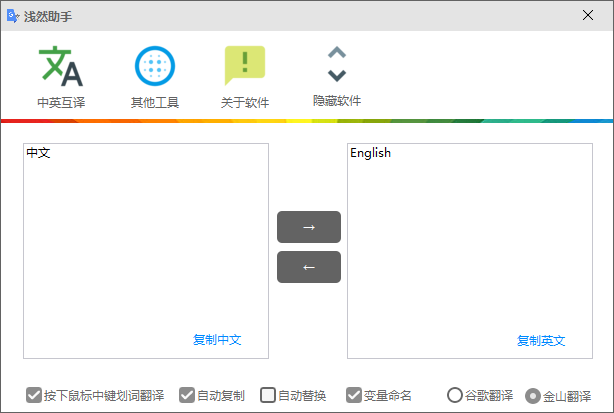Close the 浅然助手 window
This screenshot has width=614, height=413.
[x=590, y=15]
